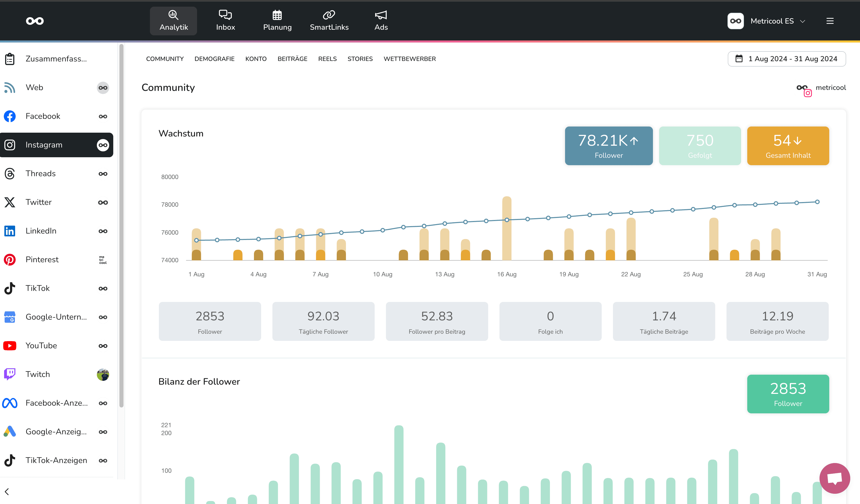This screenshot has width=860, height=504.
Task: Open the hamburger menu top right
Action: pyautogui.click(x=830, y=21)
